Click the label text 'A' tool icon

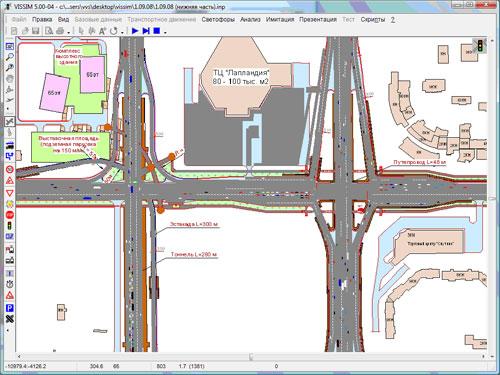pos(103,31)
